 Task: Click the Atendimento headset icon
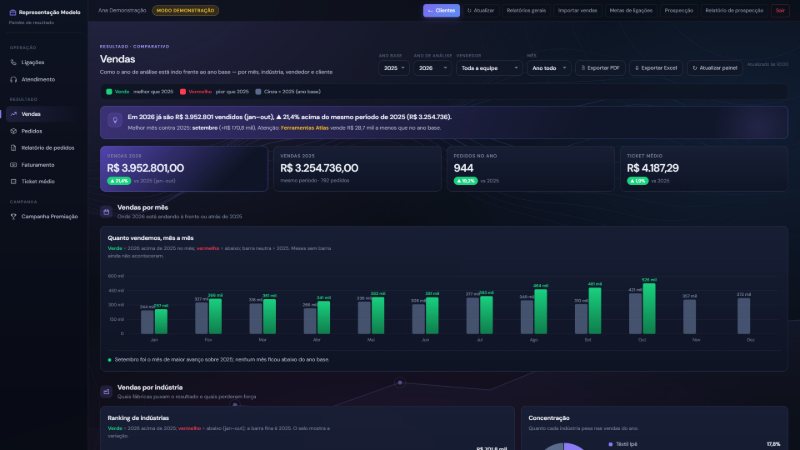(13, 80)
